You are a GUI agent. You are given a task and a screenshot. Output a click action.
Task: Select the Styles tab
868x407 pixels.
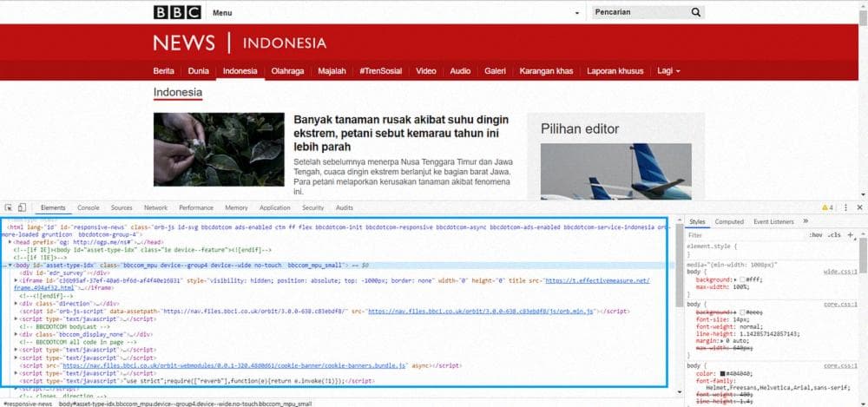[x=697, y=221]
